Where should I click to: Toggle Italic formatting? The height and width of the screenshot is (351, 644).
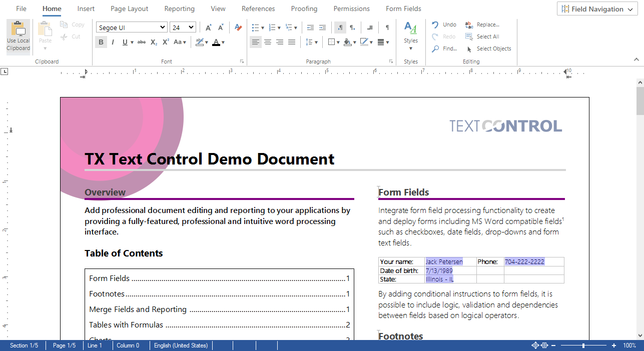[113, 42]
